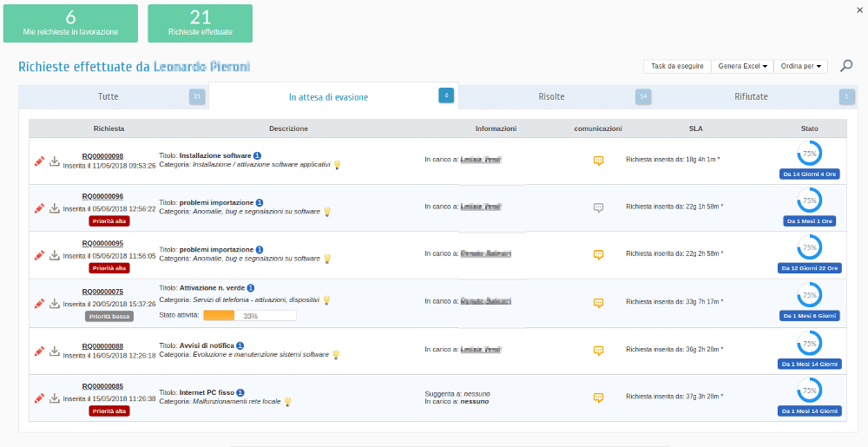The height and width of the screenshot is (447, 868).
Task: Open communications for Installazione software request
Action: coord(598,161)
